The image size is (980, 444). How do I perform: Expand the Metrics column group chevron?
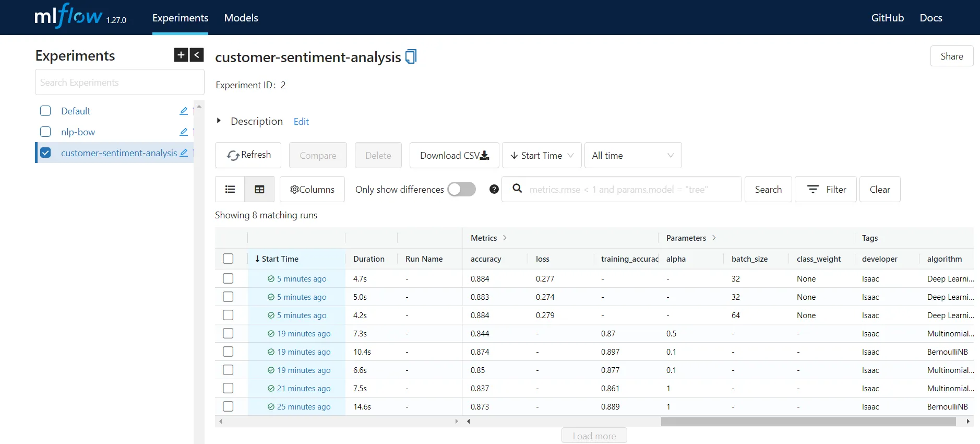[x=505, y=238]
